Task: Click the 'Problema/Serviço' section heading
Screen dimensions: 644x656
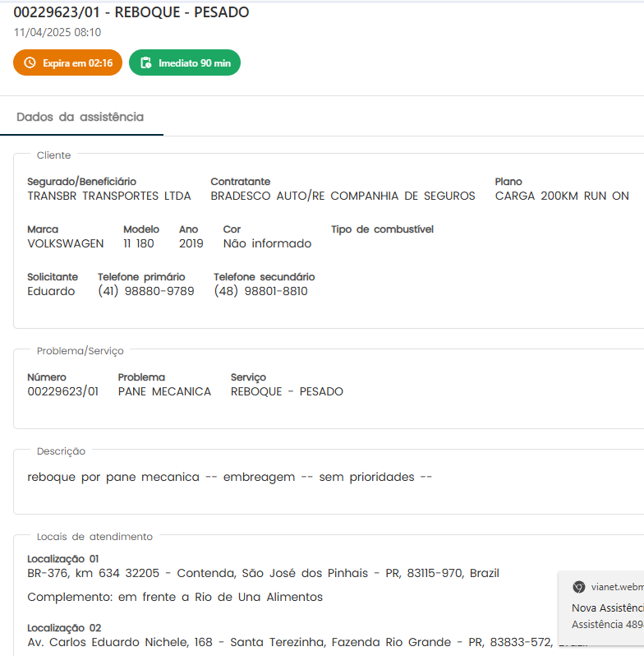Action: [x=80, y=351]
